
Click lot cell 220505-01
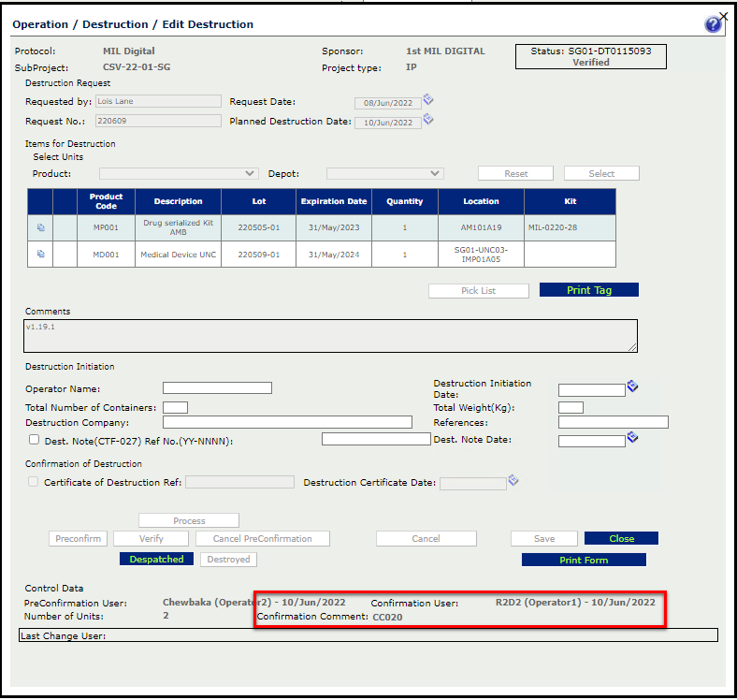click(258, 227)
